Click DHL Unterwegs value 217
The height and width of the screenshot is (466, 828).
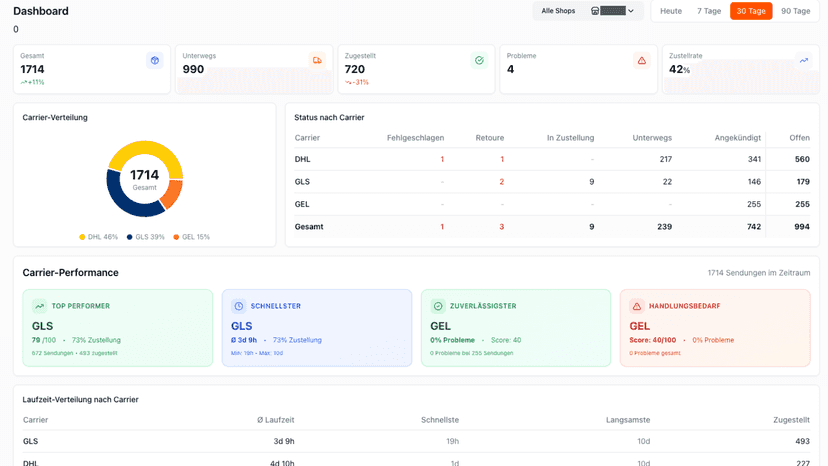pyautogui.click(x=665, y=159)
